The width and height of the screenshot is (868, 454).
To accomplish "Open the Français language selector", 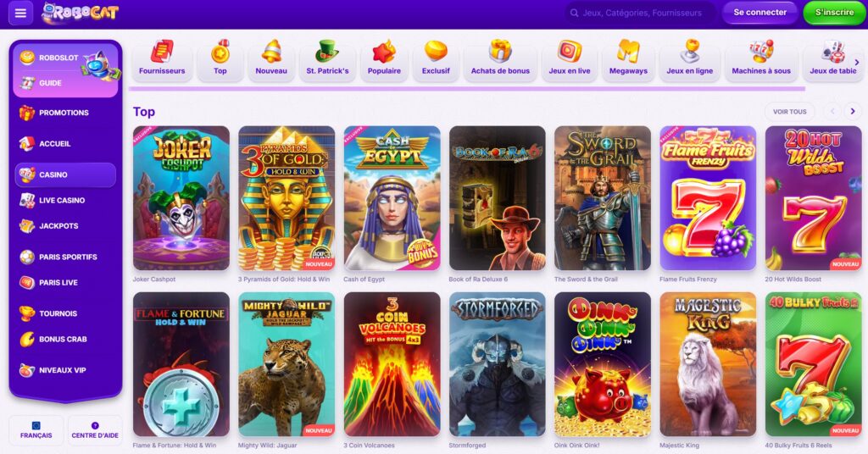I will [36, 430].
